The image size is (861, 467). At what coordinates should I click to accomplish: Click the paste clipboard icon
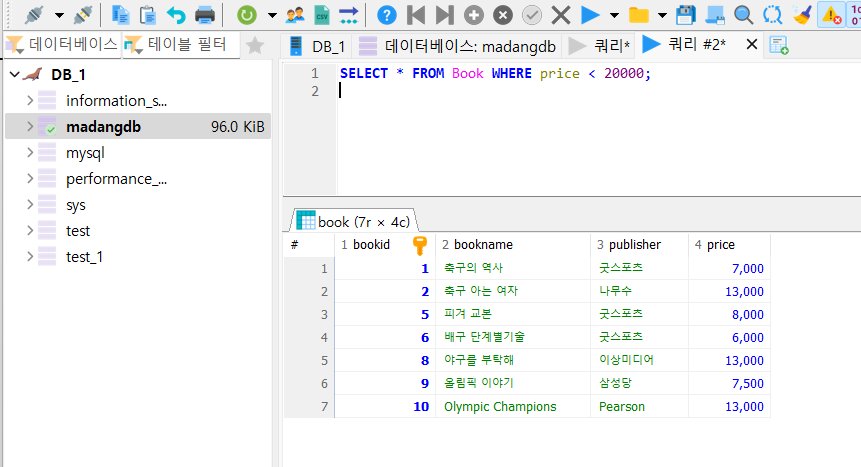click(x=148, y=15)
